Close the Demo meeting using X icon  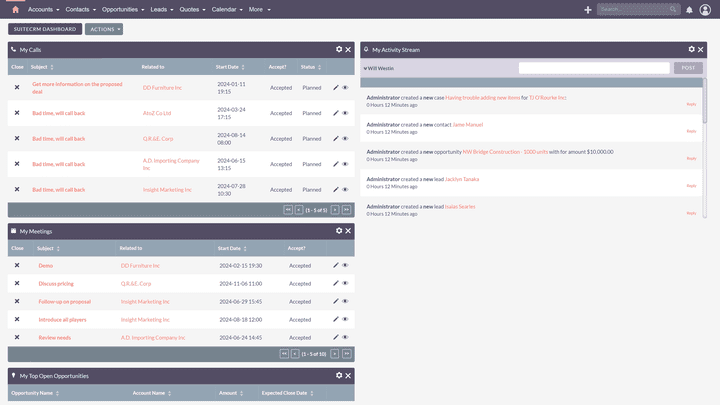pos(17,265)
